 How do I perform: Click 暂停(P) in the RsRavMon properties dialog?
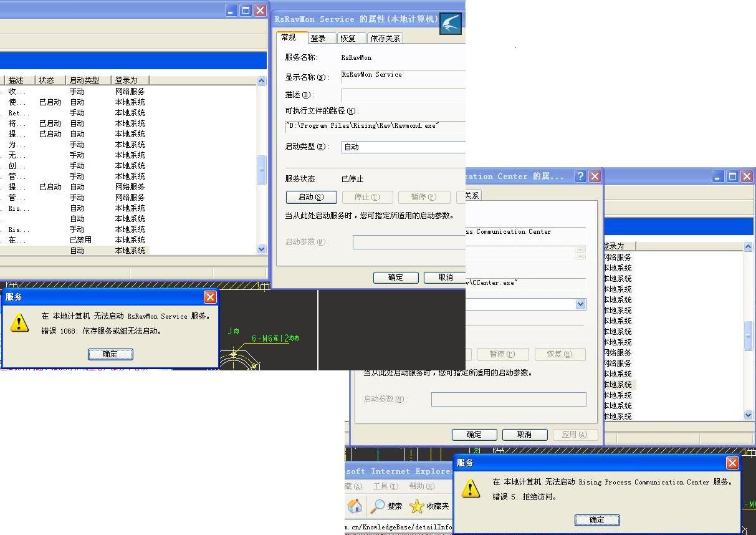coord(424,197)
